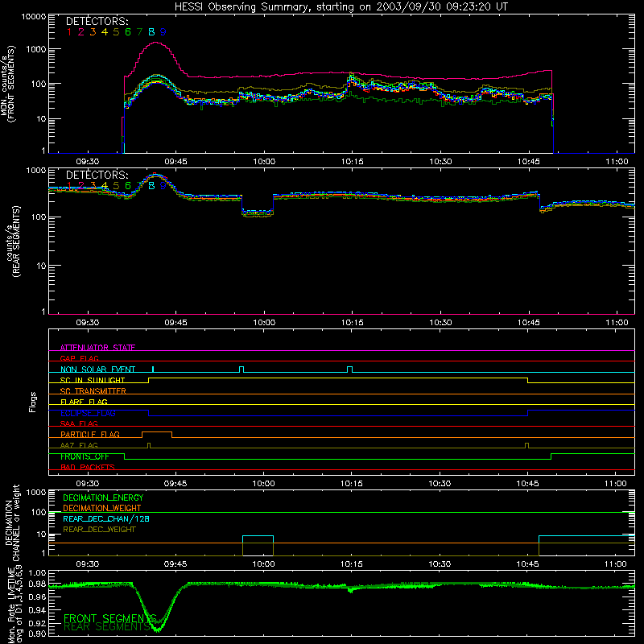Viewport: 644px width, 644px height.
Task: Select olive detector 5 in front segments legend
Action: tap(116, 32)
